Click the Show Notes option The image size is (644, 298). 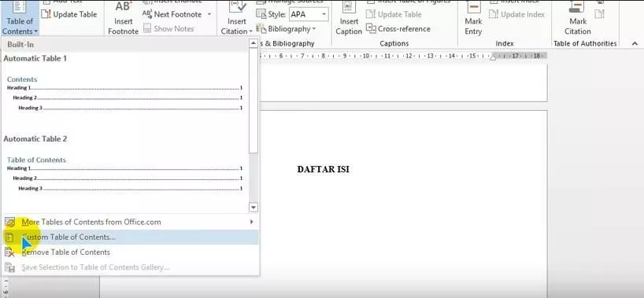coord(168,29)
